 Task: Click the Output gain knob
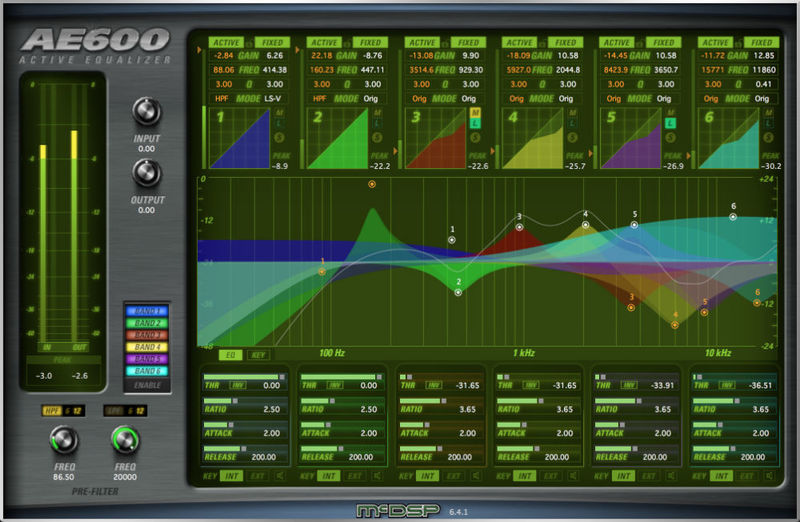tap(147, 174)
